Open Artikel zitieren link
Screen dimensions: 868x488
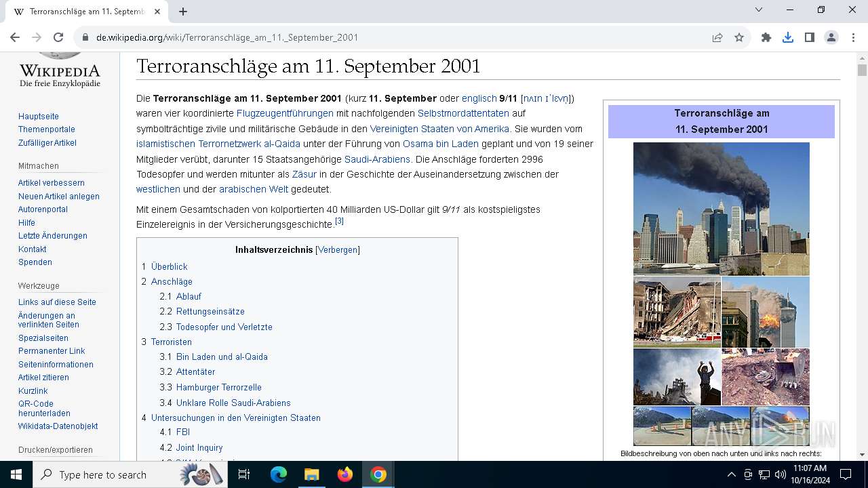tap(43, 378)
